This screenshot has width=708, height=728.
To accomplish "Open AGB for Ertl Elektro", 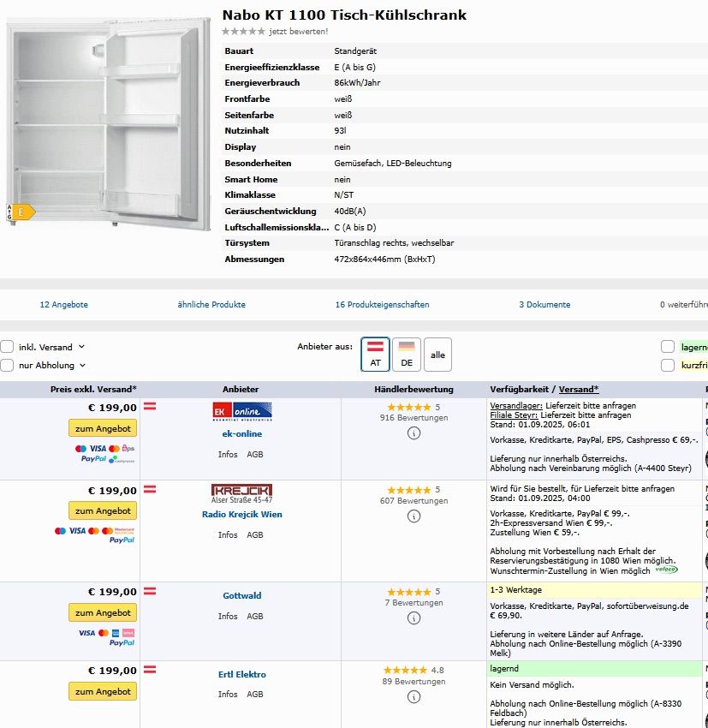I will pyautogui.click(x=255, y=694).
